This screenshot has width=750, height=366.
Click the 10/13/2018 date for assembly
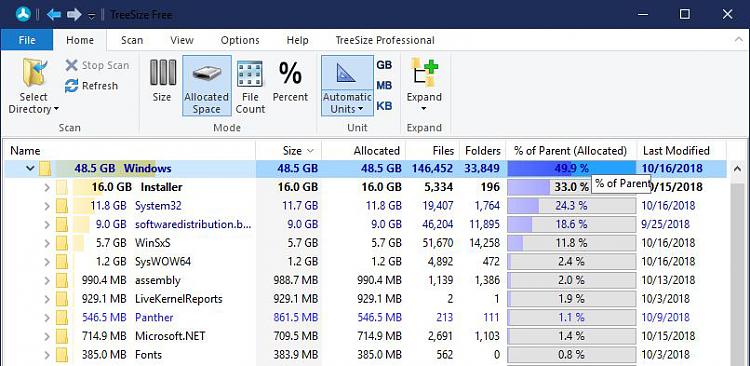[669, 280]
